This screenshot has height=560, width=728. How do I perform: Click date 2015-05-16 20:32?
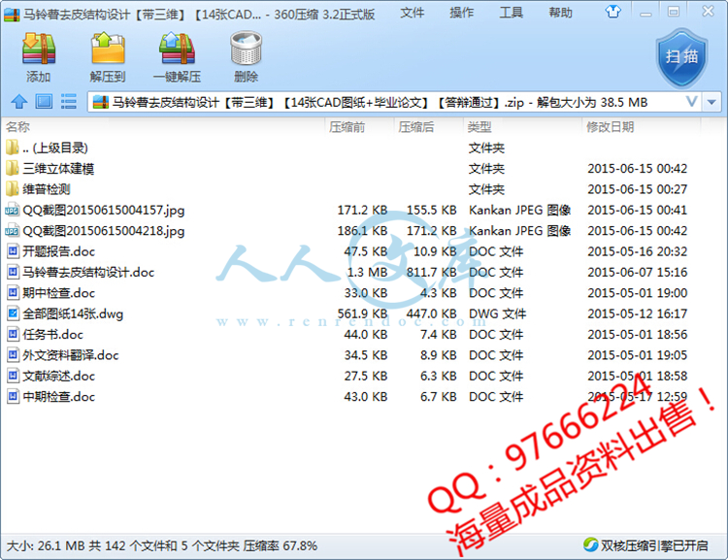pos(638,251)
